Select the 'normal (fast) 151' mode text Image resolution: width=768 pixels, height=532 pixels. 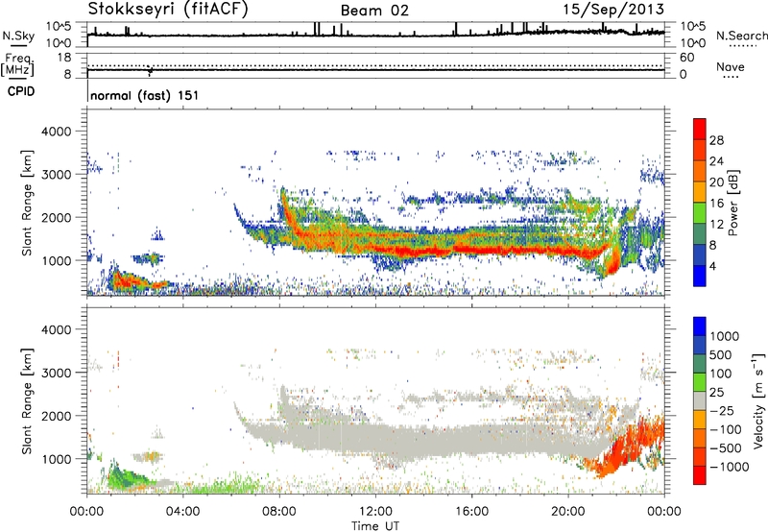[x=143, y=96]
